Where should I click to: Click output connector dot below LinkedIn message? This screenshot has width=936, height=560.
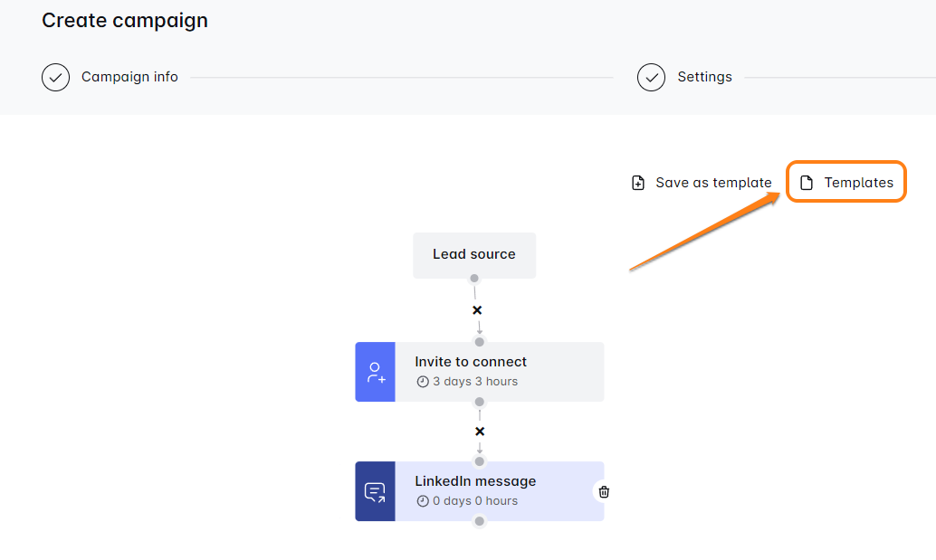click(480, 521)
